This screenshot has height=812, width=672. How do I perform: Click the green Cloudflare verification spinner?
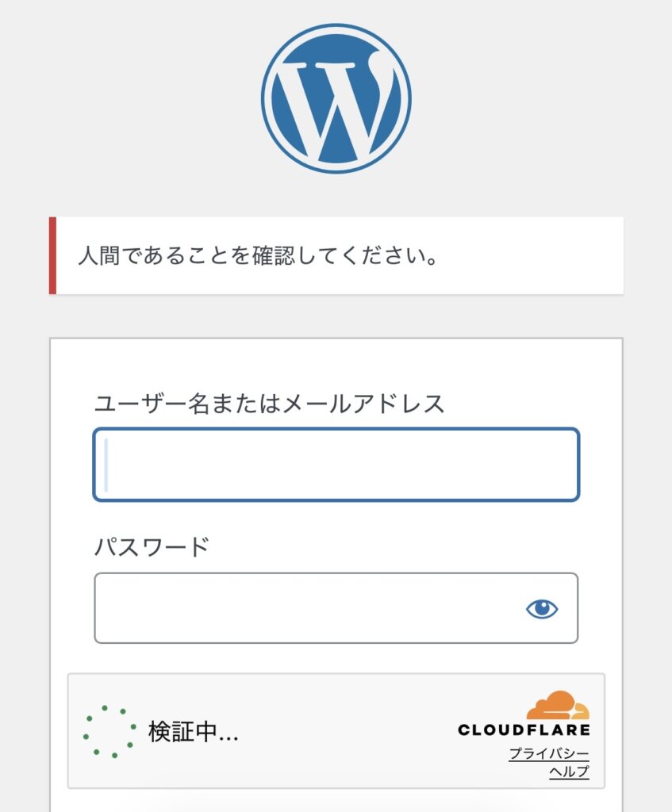109,731
